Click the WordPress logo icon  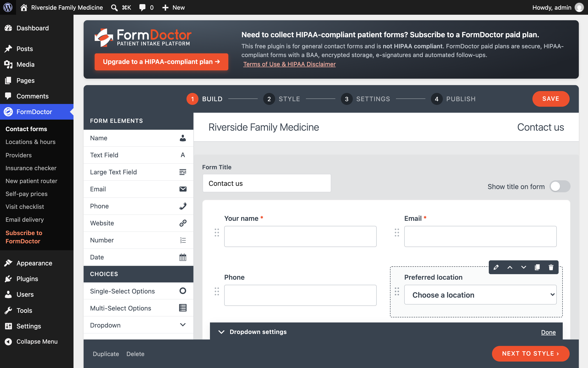(x=8, y=7)
